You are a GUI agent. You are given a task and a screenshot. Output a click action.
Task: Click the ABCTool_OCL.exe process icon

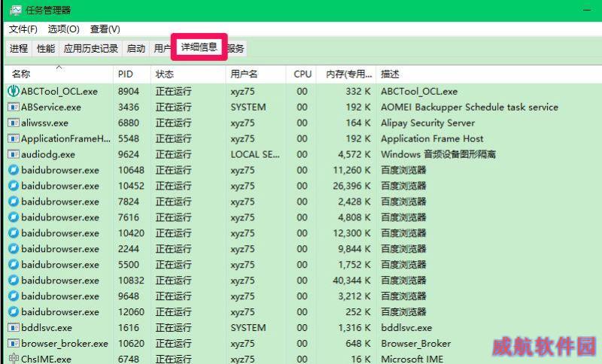[14, 91]
